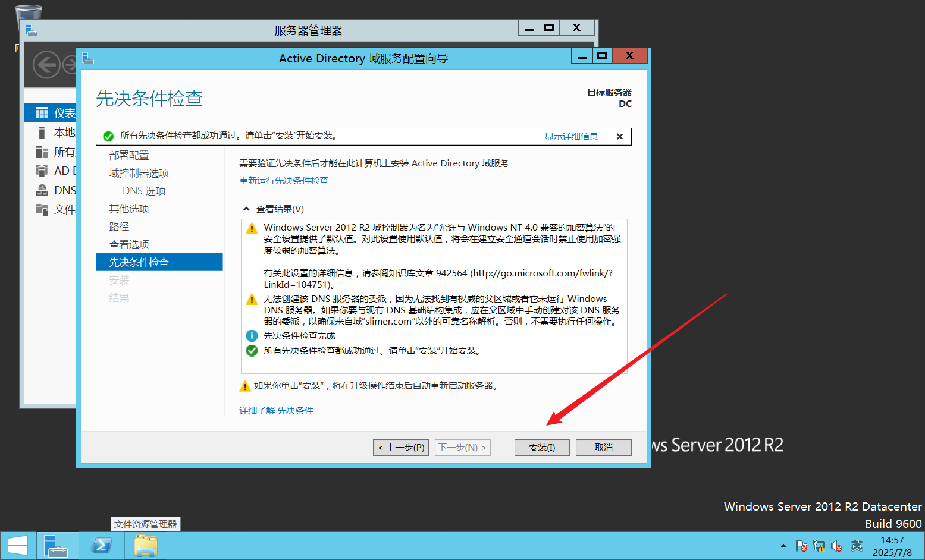Maximize the AD configuration wizard window
925x560 pixels.
click(602, 56)
